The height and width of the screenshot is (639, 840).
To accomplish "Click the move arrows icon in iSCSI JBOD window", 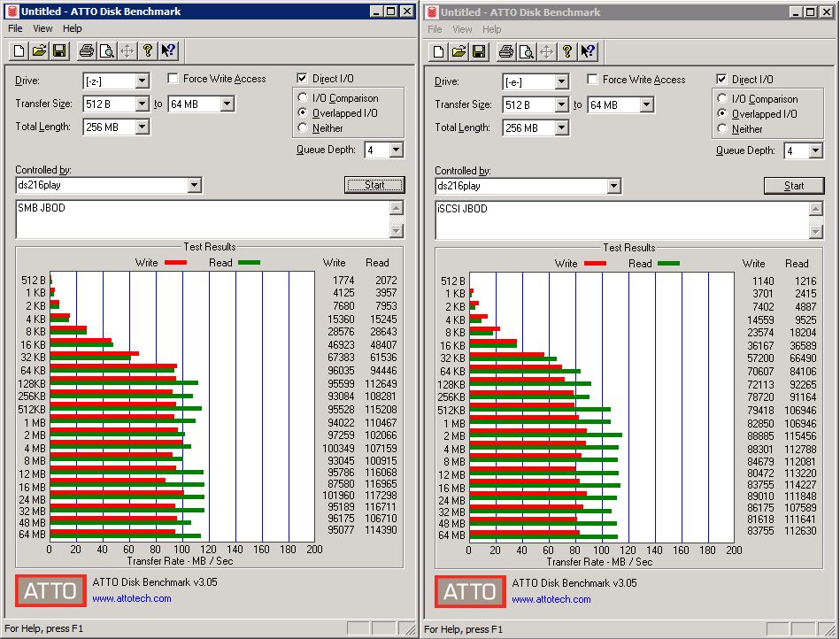I will point(547,52).
